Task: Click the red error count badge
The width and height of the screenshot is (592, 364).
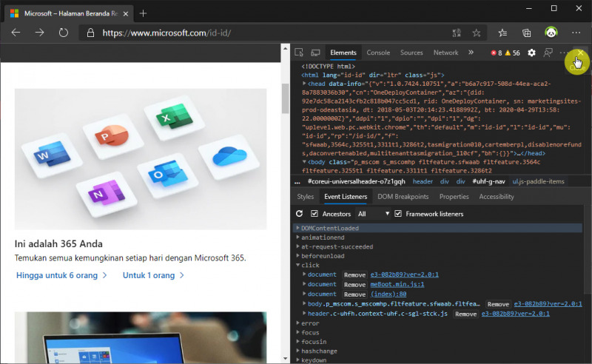Action: click(x=496, y=53)
